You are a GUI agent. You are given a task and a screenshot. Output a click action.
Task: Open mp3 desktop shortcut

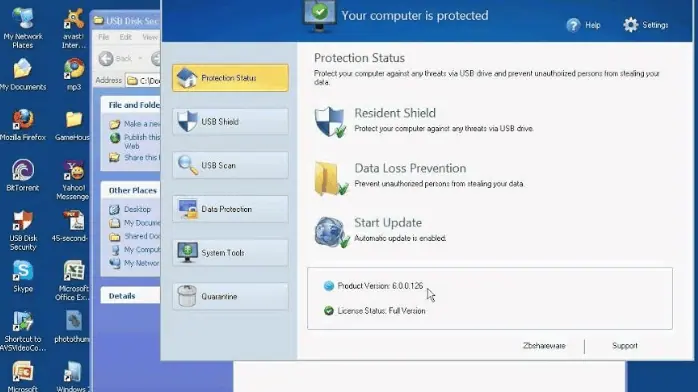(74, 74)
